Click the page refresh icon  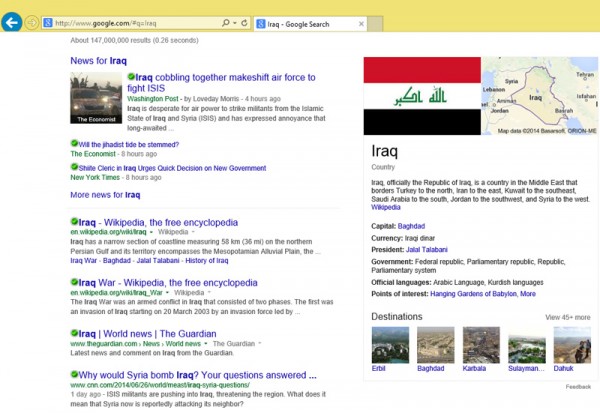[x=244, y=23]
